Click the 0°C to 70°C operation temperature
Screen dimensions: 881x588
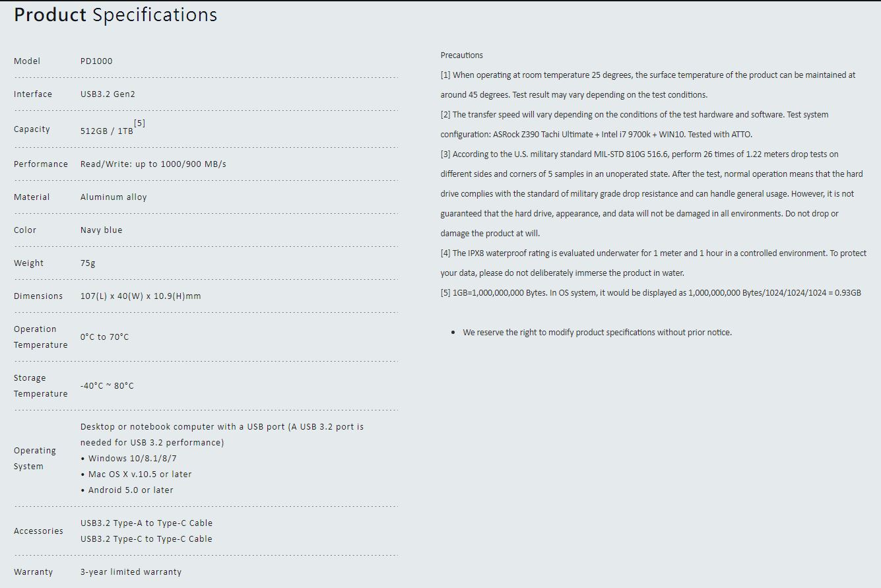104,337
